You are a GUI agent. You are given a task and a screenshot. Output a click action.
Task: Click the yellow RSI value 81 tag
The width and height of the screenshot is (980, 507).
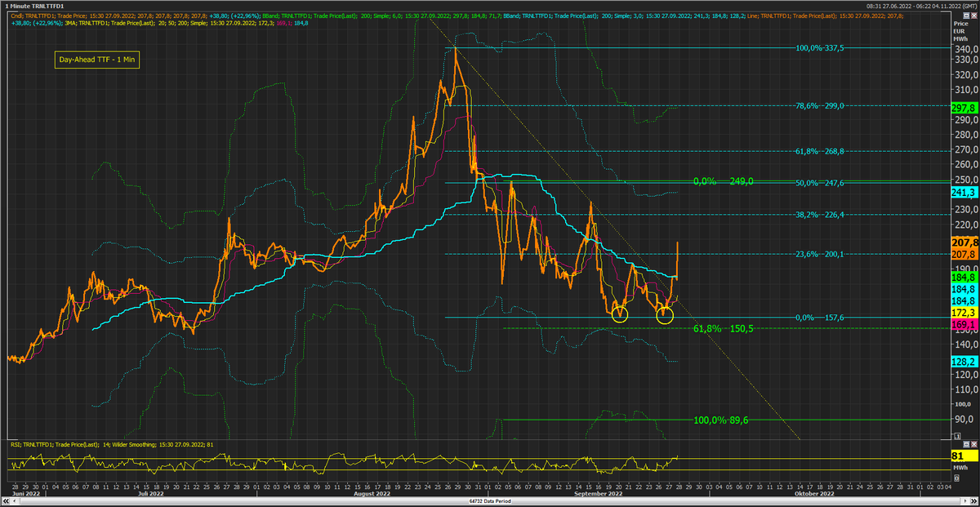pos(964,456)
